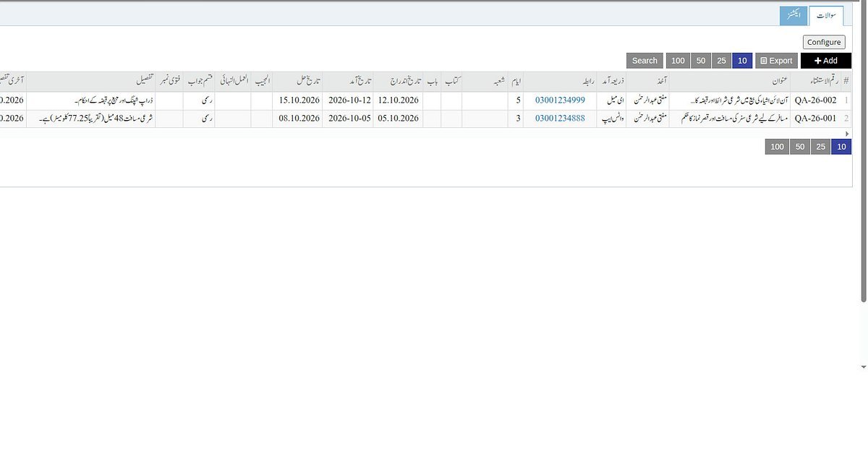
Task: Click entry date 12.10.2026
Action: [398, 101]
